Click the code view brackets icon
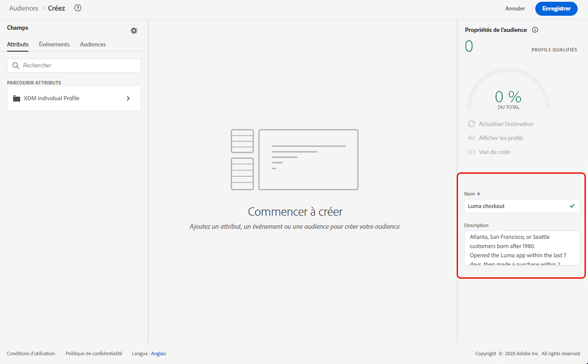The height and width of the screenshot is (364, 588). pos(472,152)
